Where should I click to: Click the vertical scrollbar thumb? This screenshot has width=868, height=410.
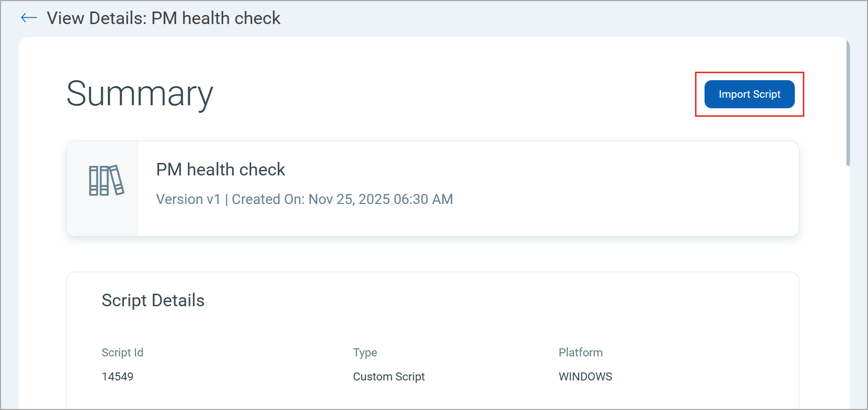pyautogui.click(x=848, y=103)
